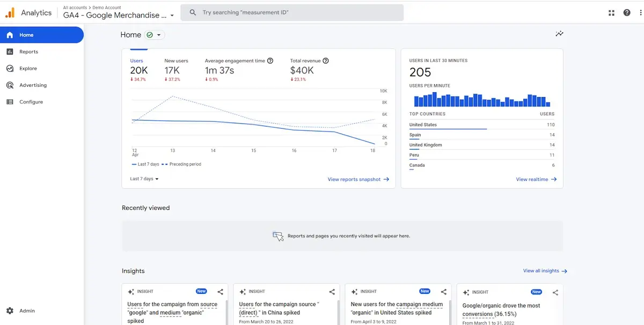Open the google organic spiked insight card
Screen dimensions: 644x325
(x=175, y=304)
